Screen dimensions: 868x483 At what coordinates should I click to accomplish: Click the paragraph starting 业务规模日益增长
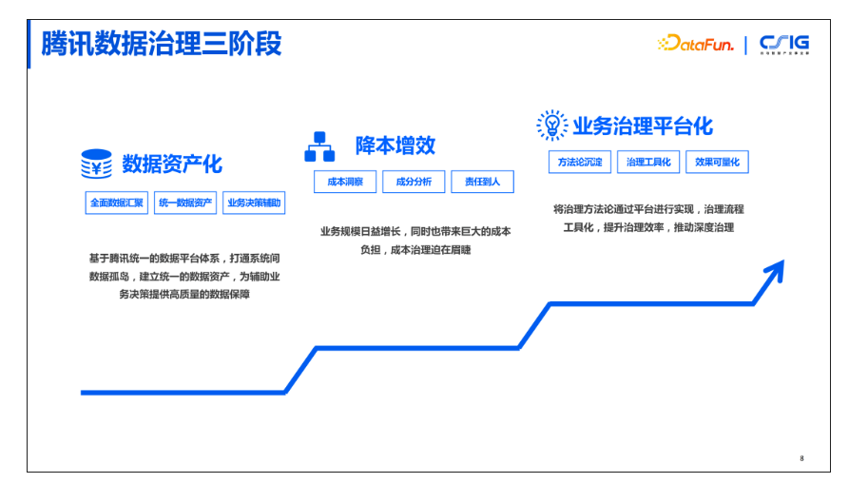(415, 241)
